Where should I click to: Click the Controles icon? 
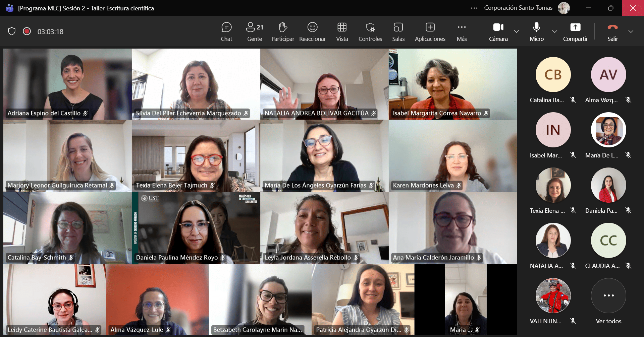(x=370, y=31)
